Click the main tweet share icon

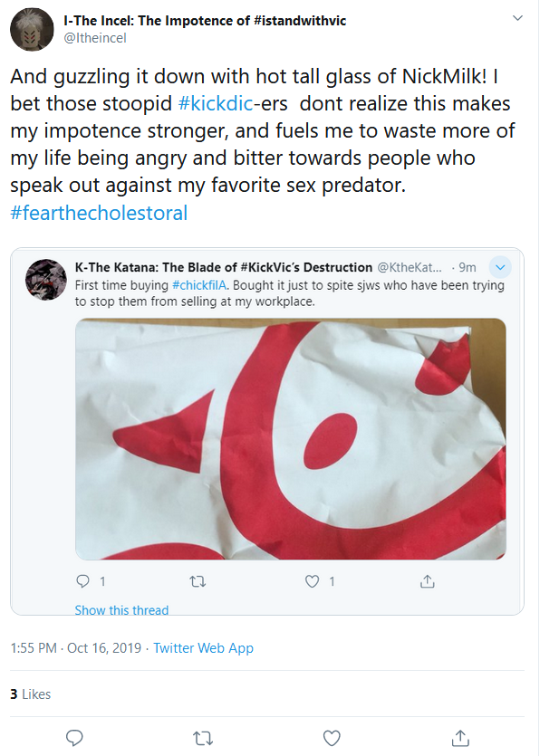[460, 738]
